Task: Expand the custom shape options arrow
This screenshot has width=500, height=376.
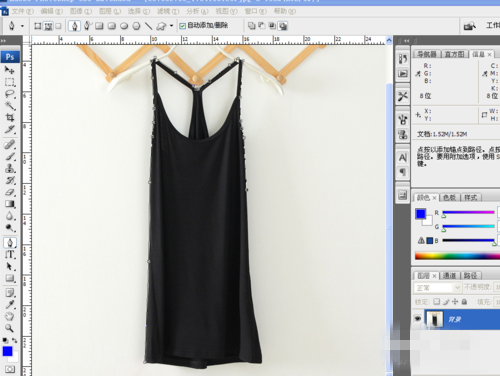Action: click(171, 26)
